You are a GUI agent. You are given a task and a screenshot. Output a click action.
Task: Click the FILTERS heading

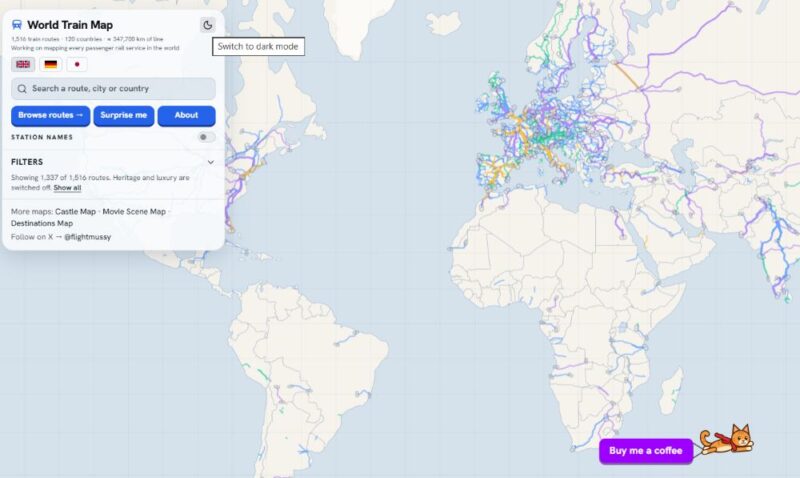pyautogui.click(x=27, y=162)
